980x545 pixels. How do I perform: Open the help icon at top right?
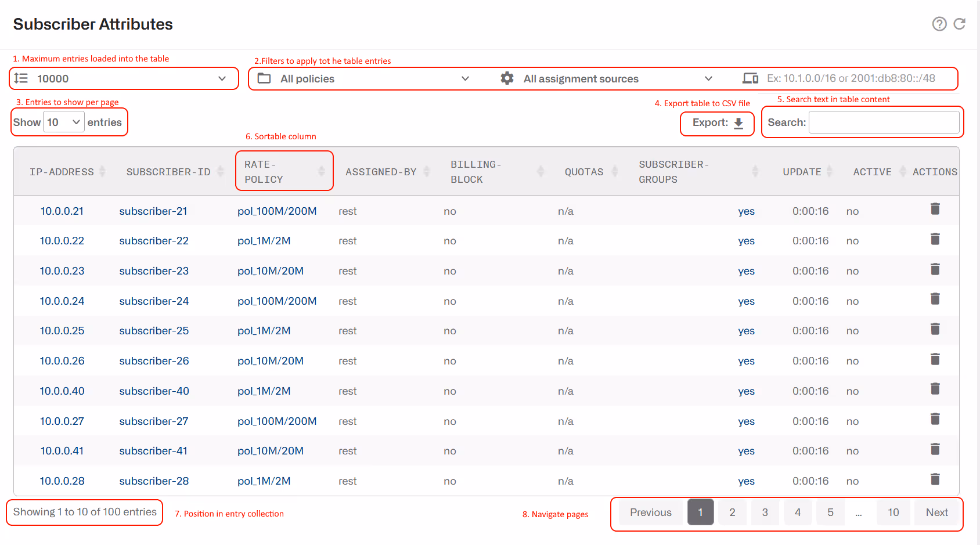point(939,24)
